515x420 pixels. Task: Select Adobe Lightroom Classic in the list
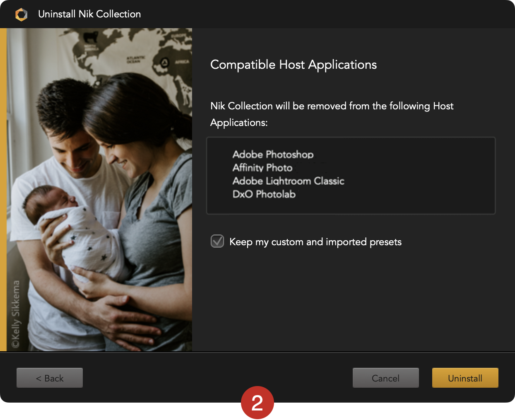pyautogui.click(x=288, y=181)
